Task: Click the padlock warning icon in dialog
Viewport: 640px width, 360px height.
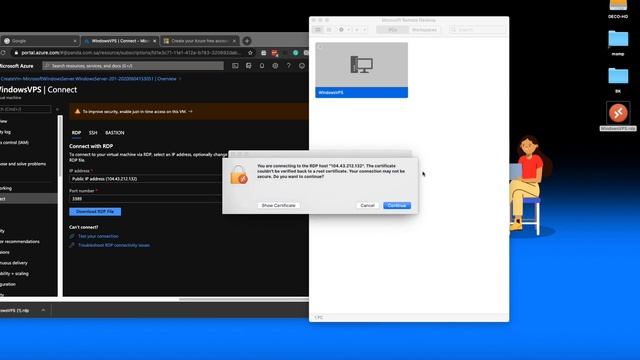Action: pos(239,175)
